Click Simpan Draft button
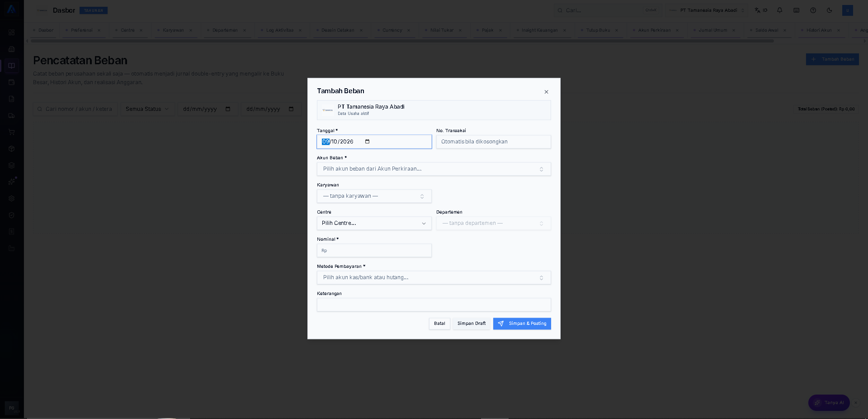 tap(472, 324)
